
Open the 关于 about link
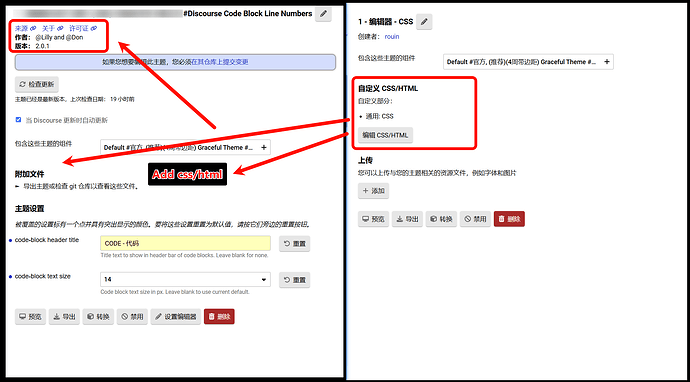(53, 28)
